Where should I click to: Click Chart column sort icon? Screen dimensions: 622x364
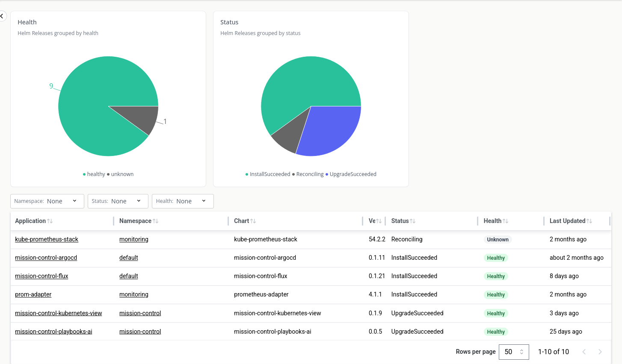(253, 221)
